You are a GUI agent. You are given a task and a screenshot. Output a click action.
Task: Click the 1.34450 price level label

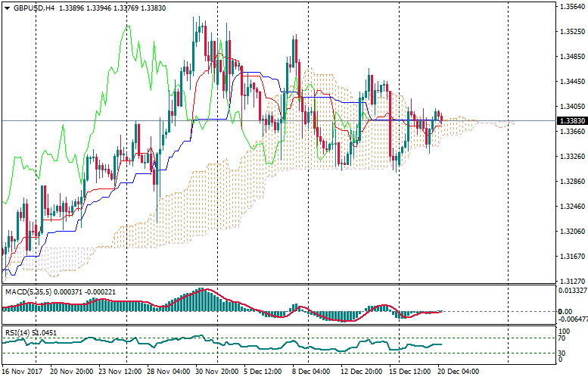[x=571, y=82]
